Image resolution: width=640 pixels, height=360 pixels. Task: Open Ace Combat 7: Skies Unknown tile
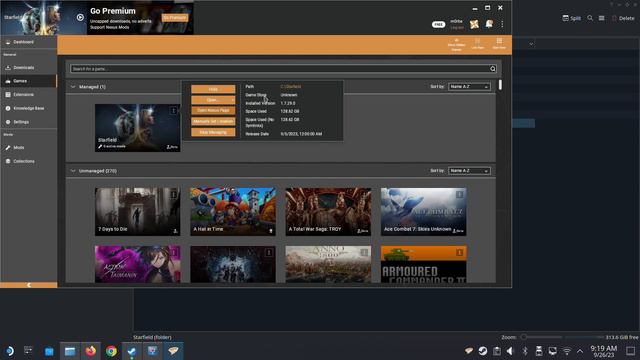coord(423,211)
